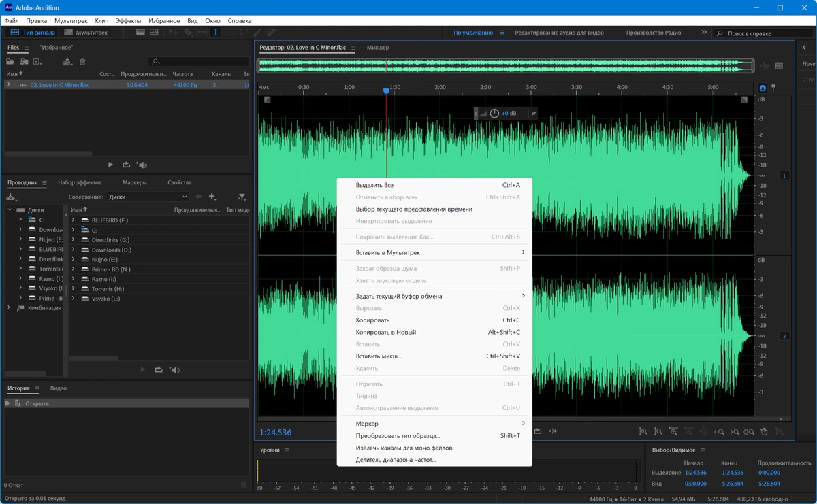The width and height of the screenshot is (817, 504).
Task: Click the list view icon right of overview
Action: (x=779, y=66)
